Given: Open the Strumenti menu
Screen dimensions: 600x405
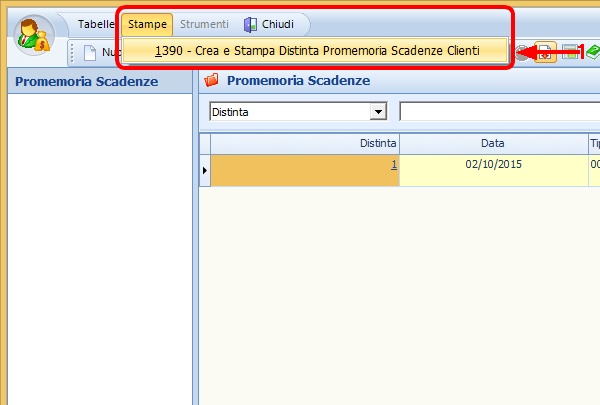Looking at the screenshot, I should point(204,24).
